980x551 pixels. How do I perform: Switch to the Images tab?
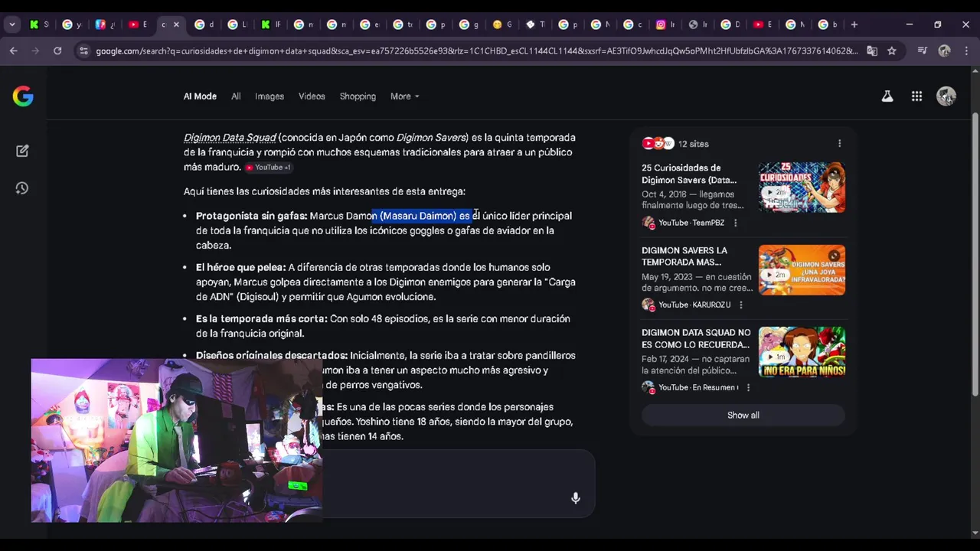269,96
